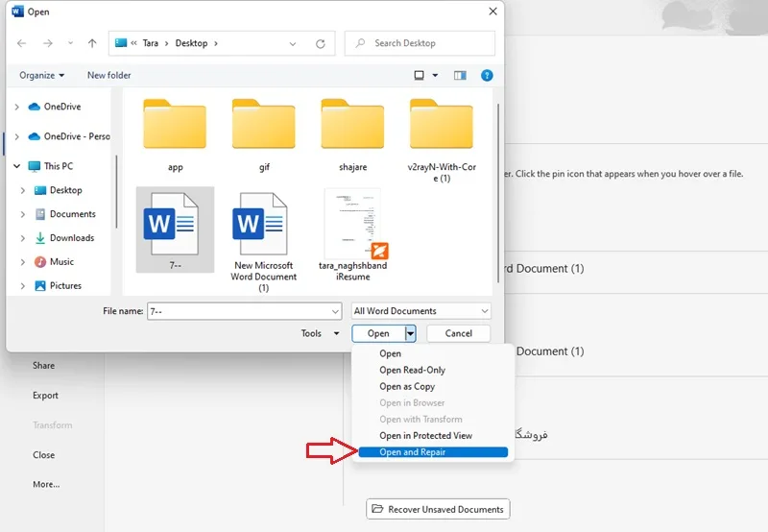Open the Tools dropdown
The height and width of the screenshot is (532, 768).
320,333
